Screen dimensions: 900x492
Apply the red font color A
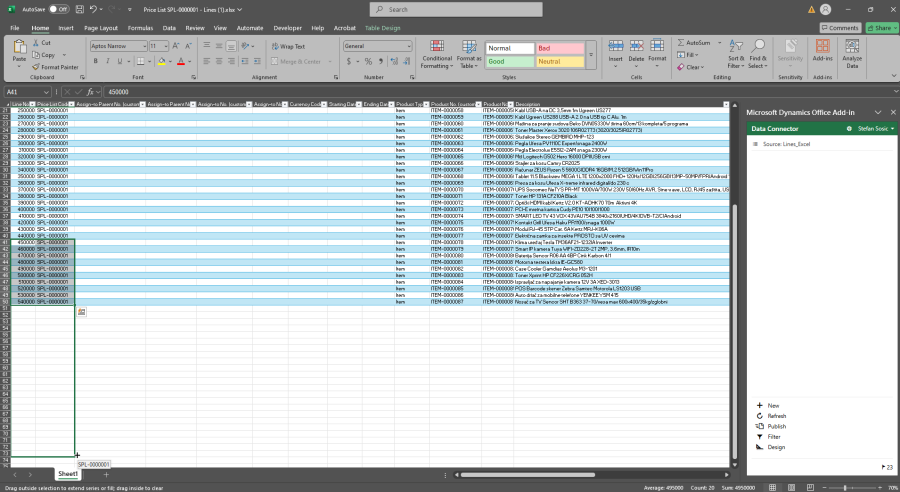(x=181, y=61)
